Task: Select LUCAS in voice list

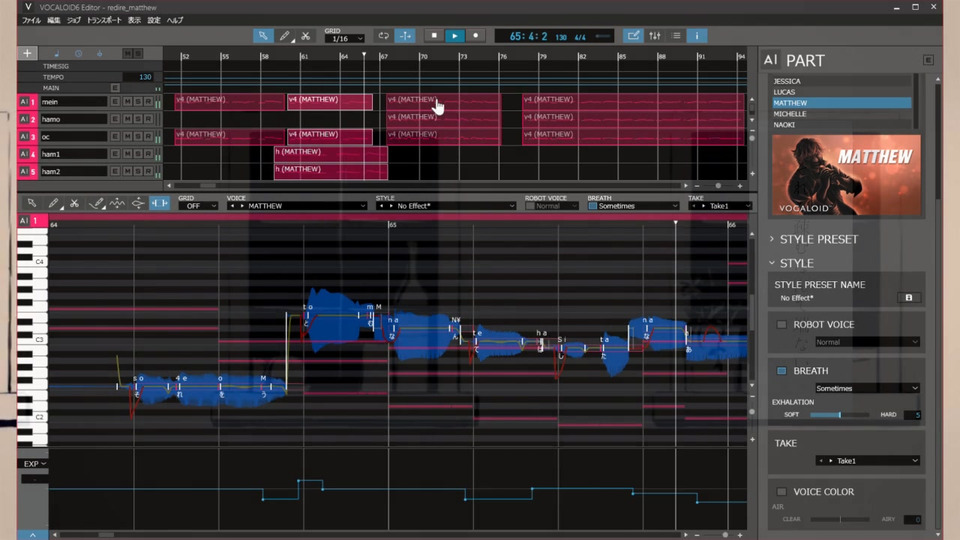Action: (x=841, y=92)
